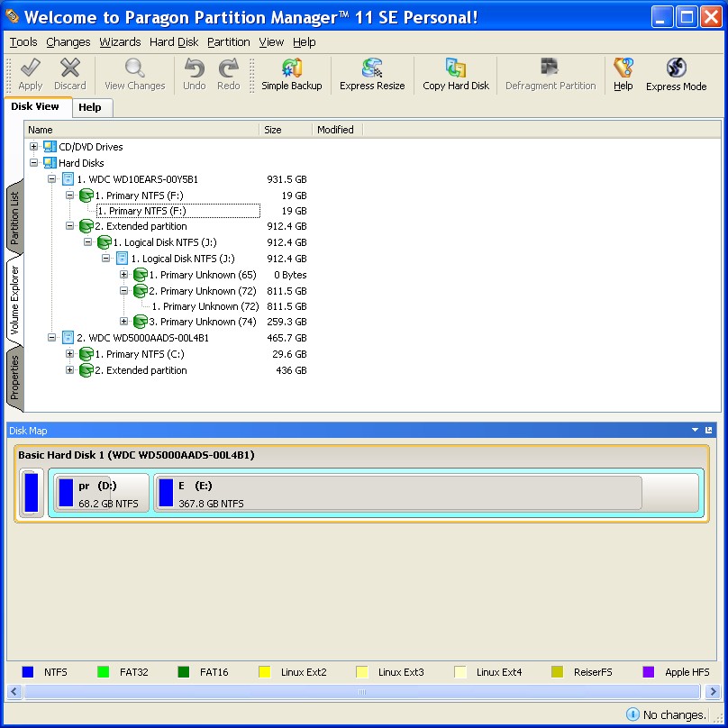Start Express Resize tool
The width and height of the screenshot is (728, 728).
372,74
